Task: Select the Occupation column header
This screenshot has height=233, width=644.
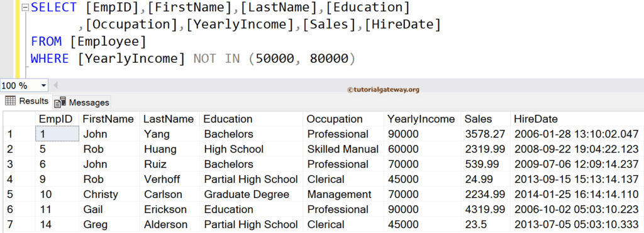Action: 343,119
